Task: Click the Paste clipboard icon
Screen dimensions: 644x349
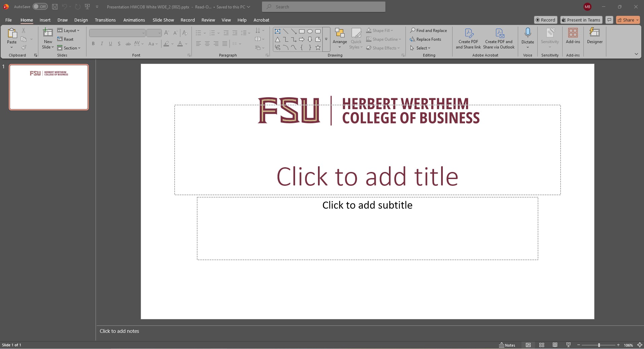Action: [12, 34]
